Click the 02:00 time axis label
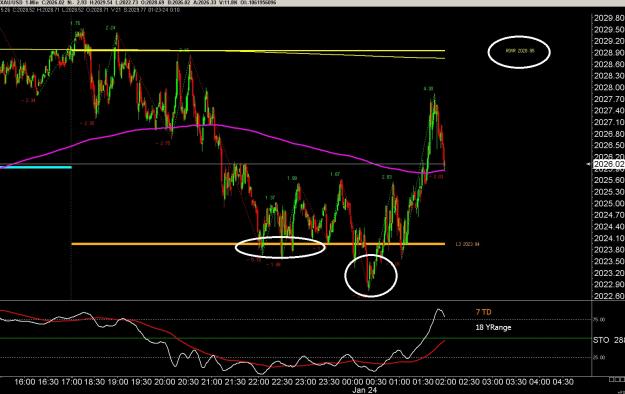The width and height of the screenshot is (625, 394). pos(446,382)
